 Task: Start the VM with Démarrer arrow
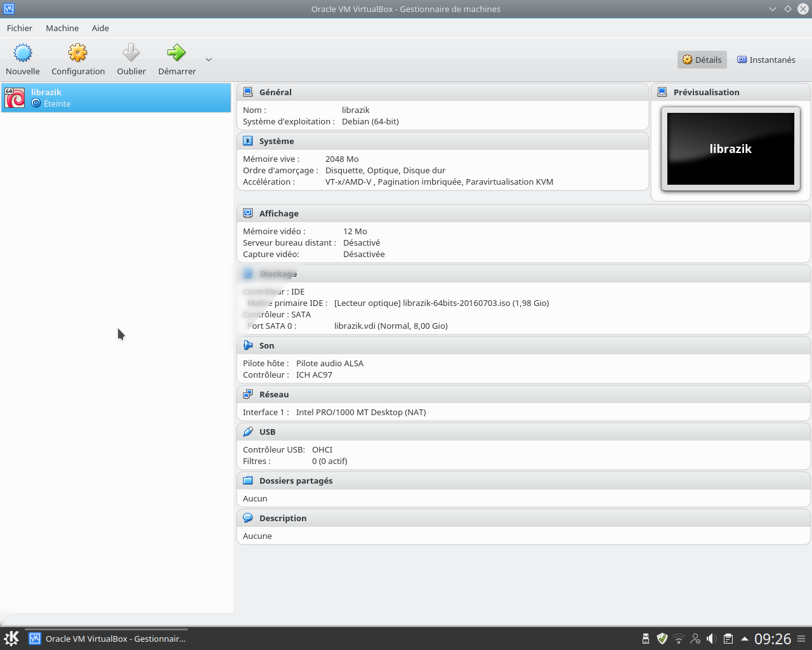click(x=176, y=53)
